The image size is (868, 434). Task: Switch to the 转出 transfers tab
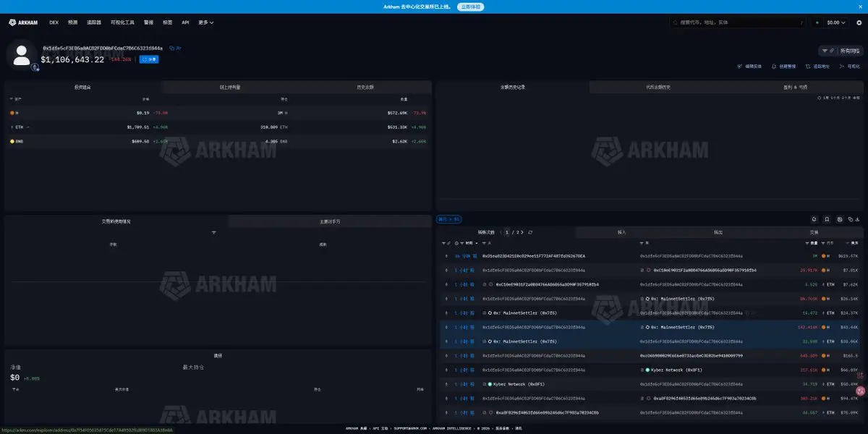pyautogui.click(x=718, y=232)
